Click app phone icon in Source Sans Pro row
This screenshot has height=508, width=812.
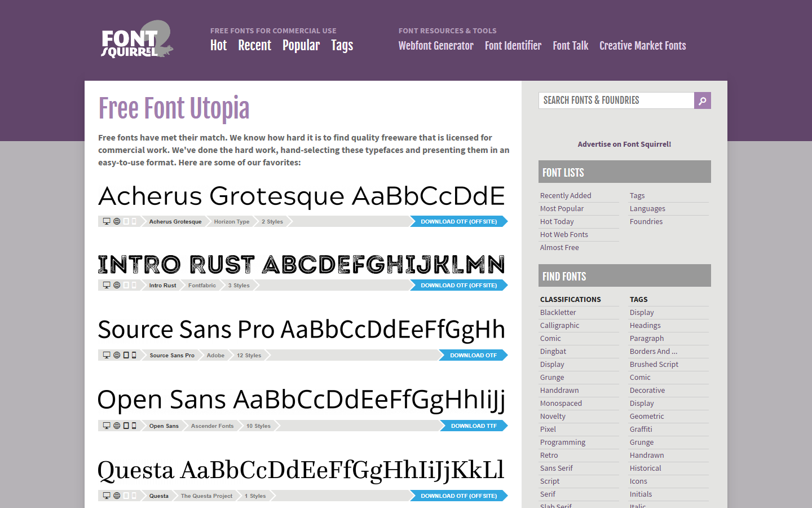point(134,355)
